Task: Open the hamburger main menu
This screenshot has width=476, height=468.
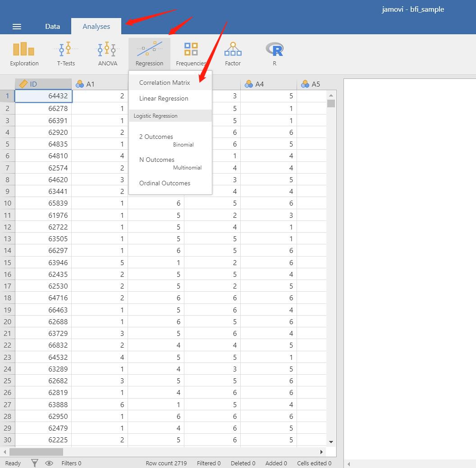Action: click(17, 27)
